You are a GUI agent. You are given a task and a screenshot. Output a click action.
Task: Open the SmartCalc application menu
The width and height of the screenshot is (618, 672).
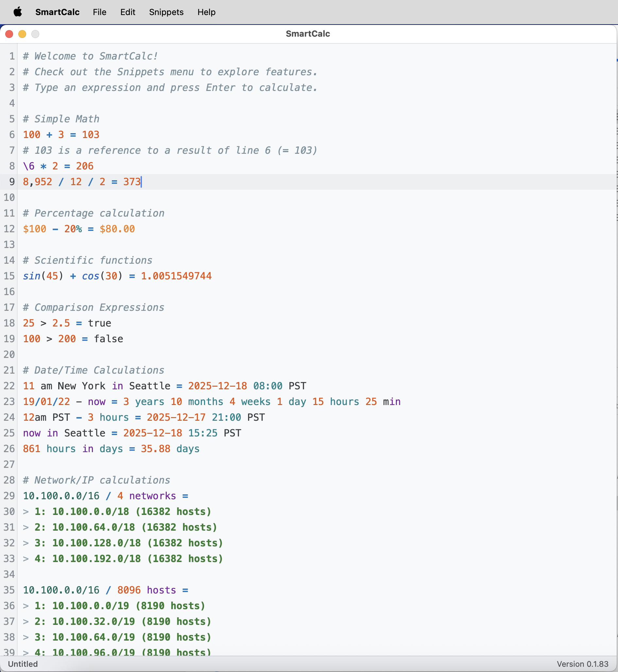click(x=57, y=12)
